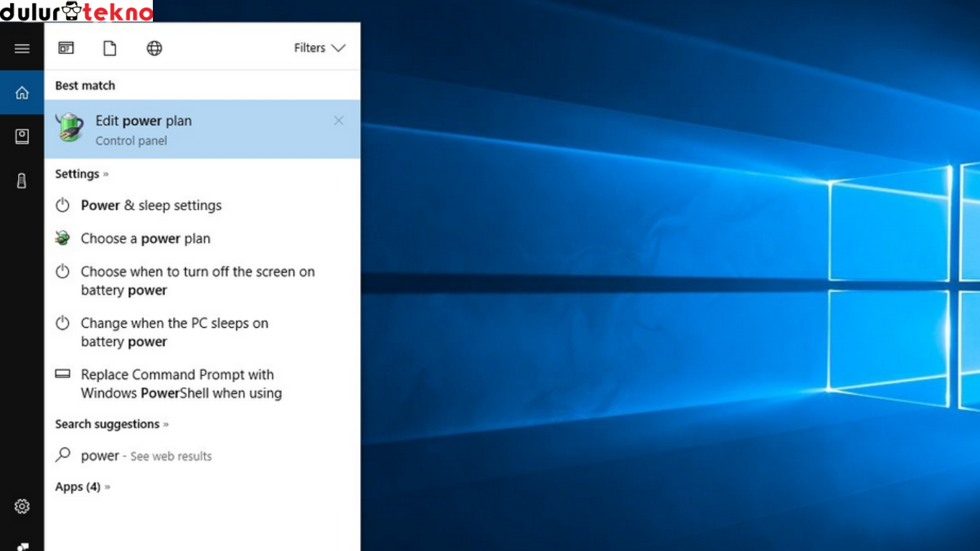
Task: Expand the Apps (4) results group
Action: (83, 486)
